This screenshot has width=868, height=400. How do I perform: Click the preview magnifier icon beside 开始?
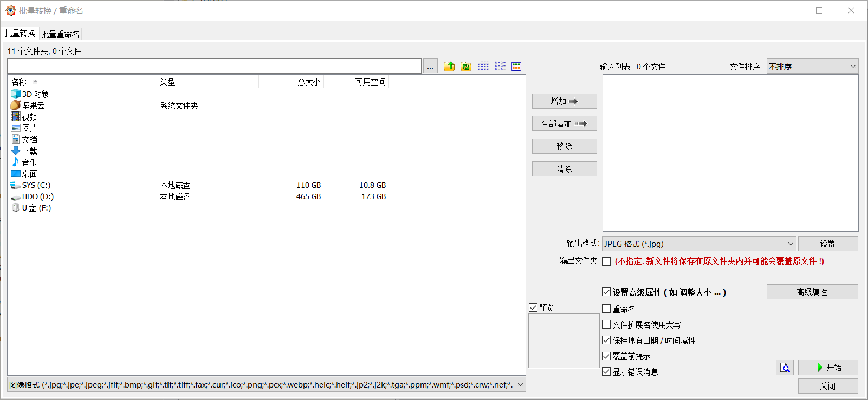pos(785,368)
